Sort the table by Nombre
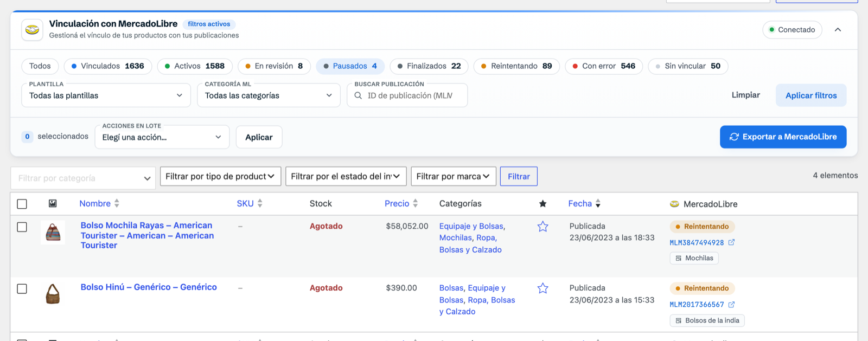This screenshot has width=868, height=341. pos(99,203)
